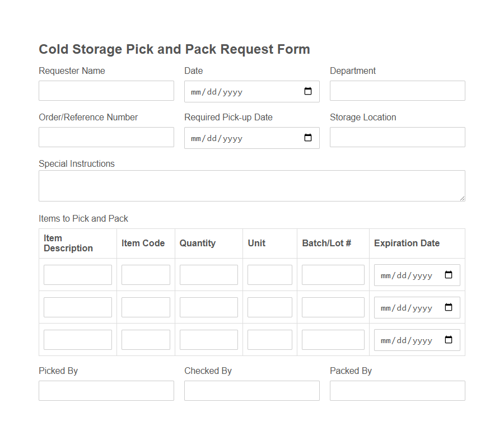504x431 pixels.
Task: Click the Department input field
Action: pyautogui.click(x=397, y=91)
